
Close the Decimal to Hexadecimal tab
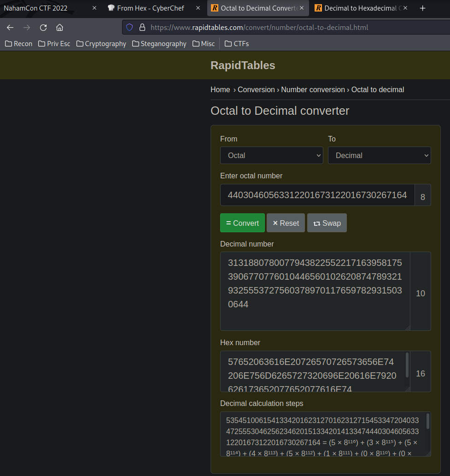tap(405, 8)
